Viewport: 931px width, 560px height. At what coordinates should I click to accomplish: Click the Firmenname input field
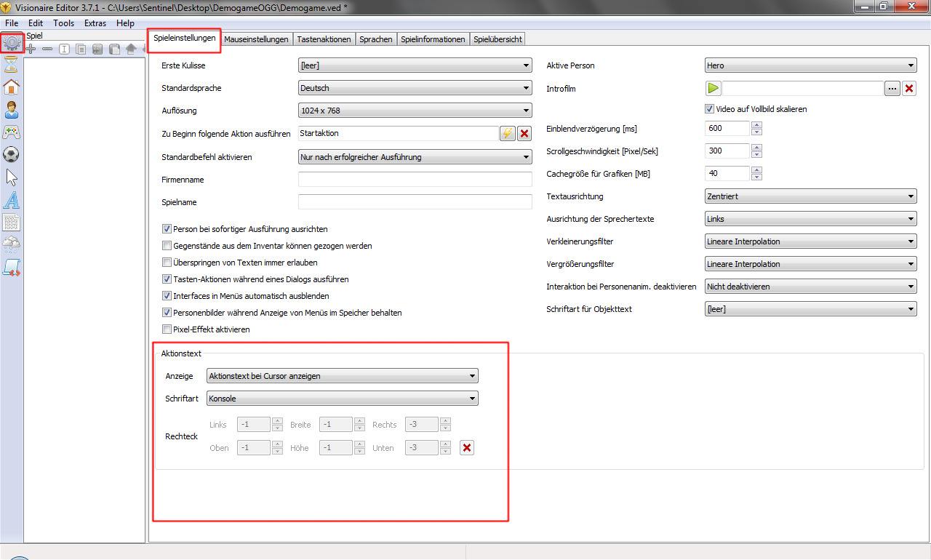[x=415, y=179]
